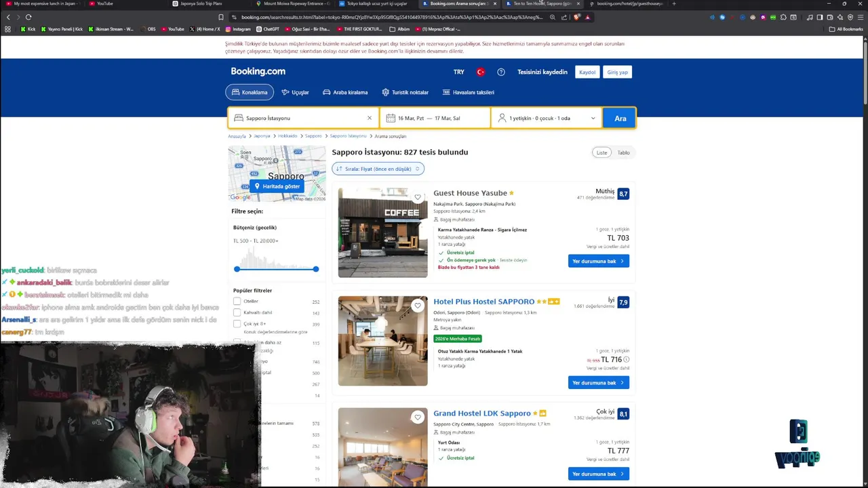Click the Japonya breadcrumb link
This screenshot has width=868, height=488.
click(x=262, y=136)
